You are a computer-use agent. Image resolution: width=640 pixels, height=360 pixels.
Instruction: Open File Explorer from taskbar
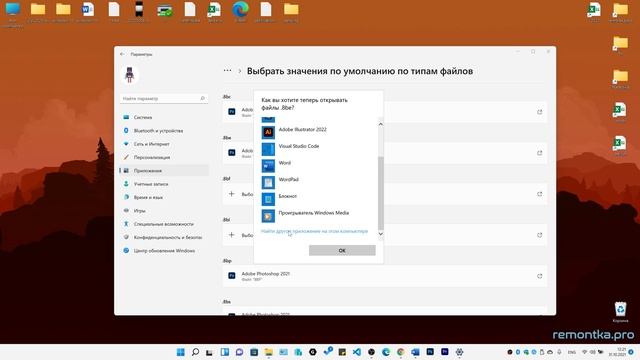pyautogui.click(x=269, y=352)
